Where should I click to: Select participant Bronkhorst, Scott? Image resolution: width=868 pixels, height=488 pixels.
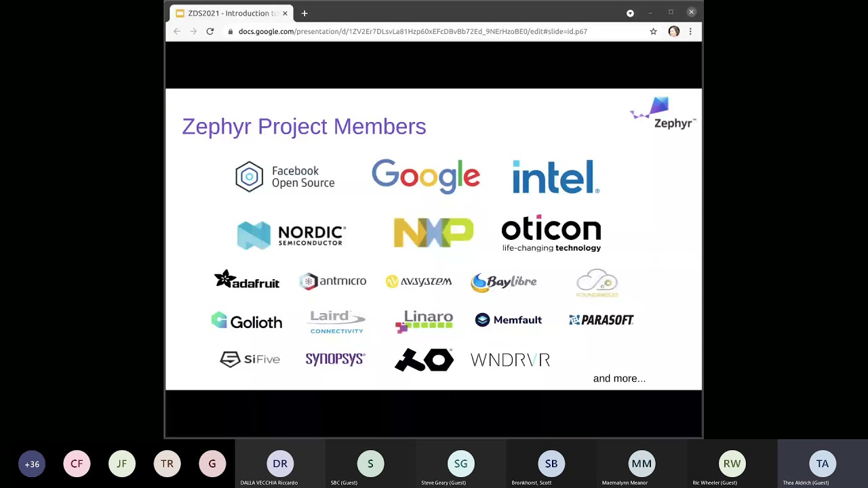coord(551,464)
